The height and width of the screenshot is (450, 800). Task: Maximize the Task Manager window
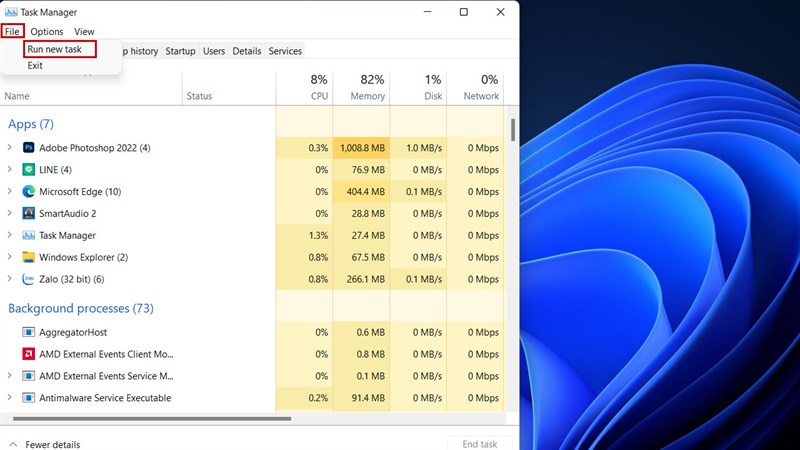click(464, 12)
